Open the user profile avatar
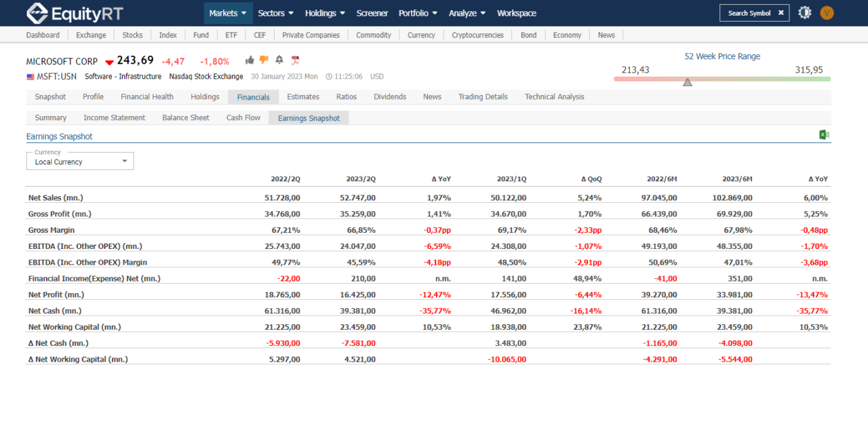The height and width of the screenshot is (441, 868). 825,12
